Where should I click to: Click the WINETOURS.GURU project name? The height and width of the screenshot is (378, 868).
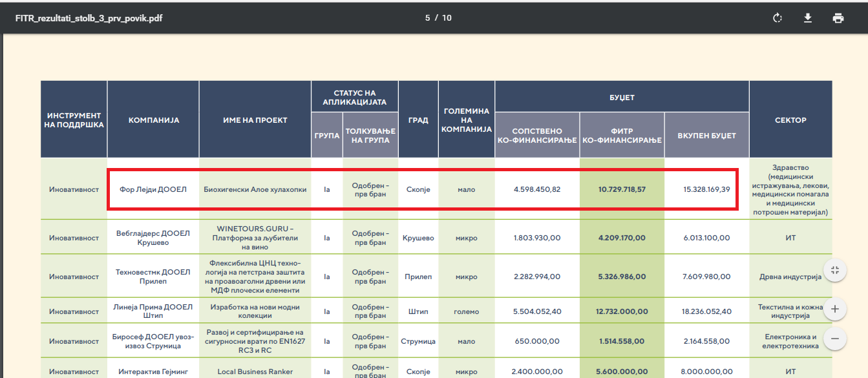click(x=255, y=238)
